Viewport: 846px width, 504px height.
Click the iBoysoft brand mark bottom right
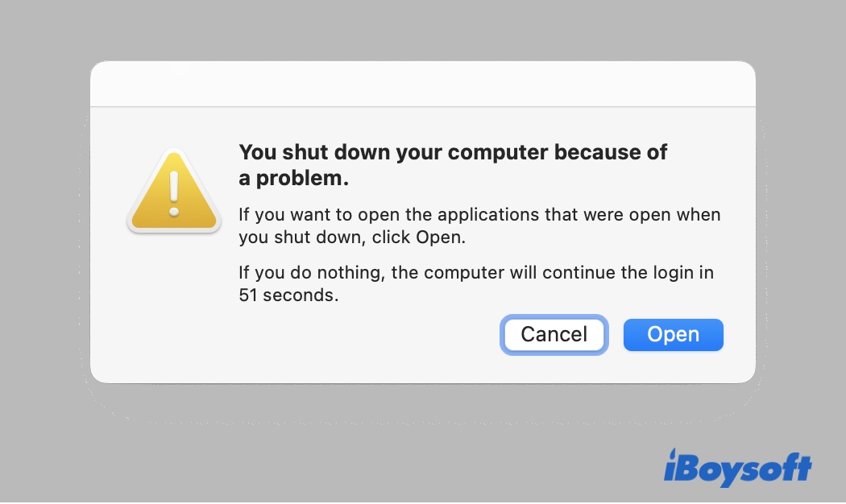pos(737,467)
